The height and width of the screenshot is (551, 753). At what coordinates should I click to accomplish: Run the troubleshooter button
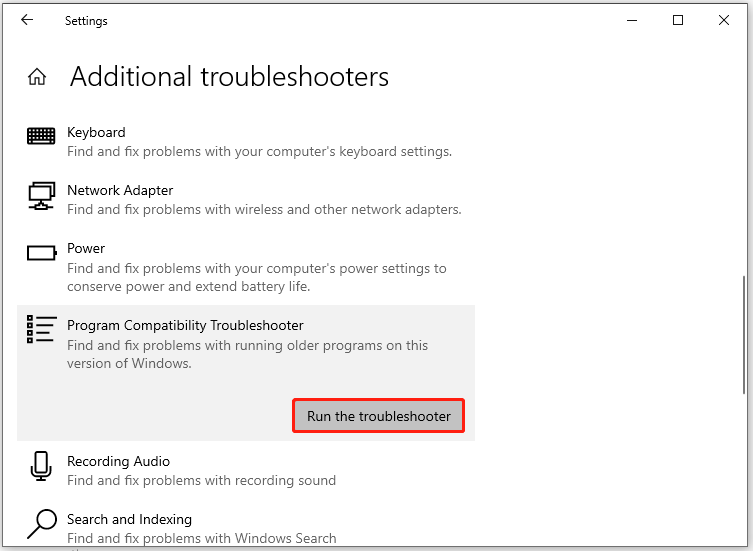click(x=378, y=416)
